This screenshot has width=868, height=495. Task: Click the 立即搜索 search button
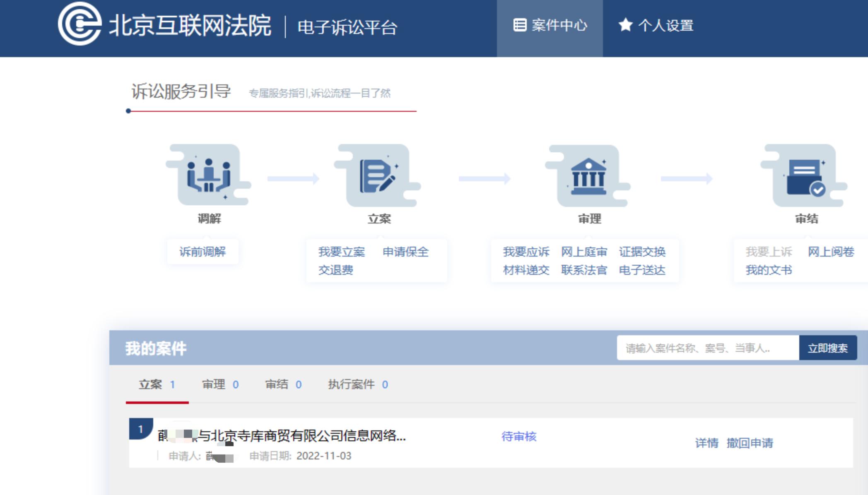pos(828,348)
